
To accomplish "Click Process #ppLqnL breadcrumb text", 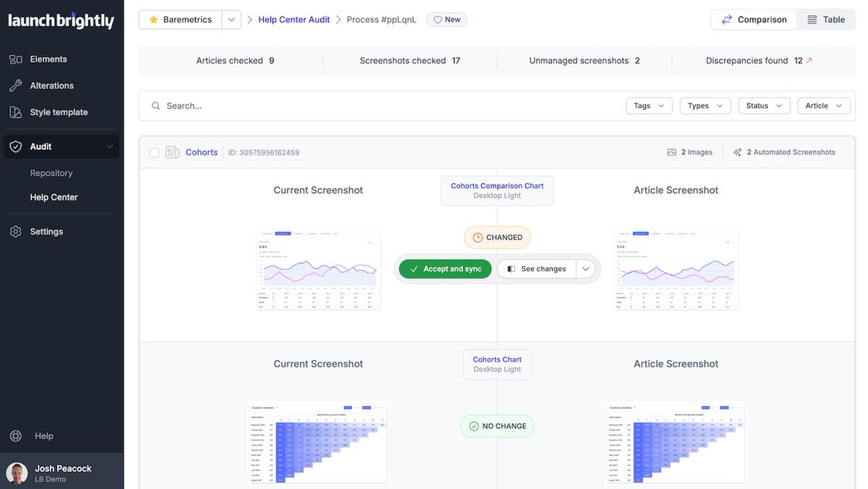I will click(381, 20).
